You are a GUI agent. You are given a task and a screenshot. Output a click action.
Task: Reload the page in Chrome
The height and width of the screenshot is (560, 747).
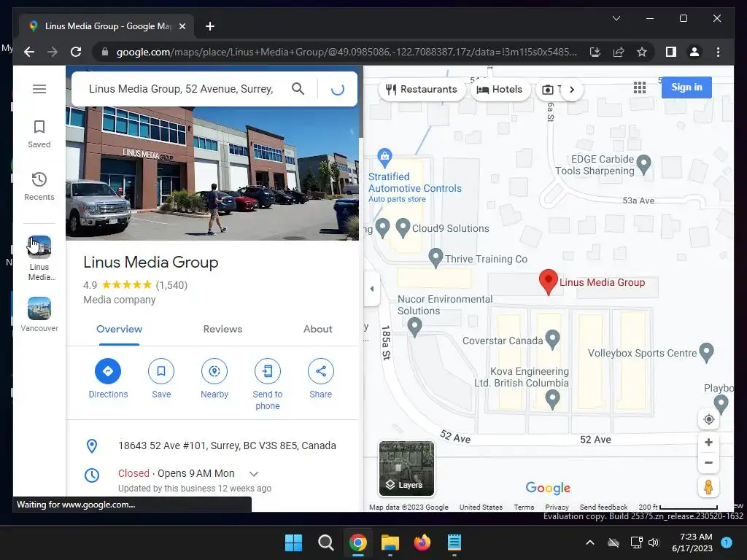coord(76,52)
